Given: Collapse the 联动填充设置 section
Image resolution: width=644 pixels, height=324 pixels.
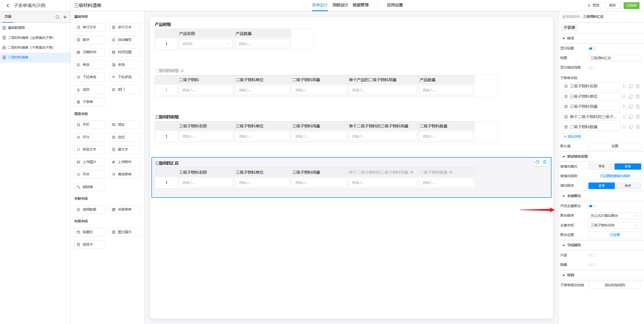Looking at the screenshot, I should click(x=564, y=157).
